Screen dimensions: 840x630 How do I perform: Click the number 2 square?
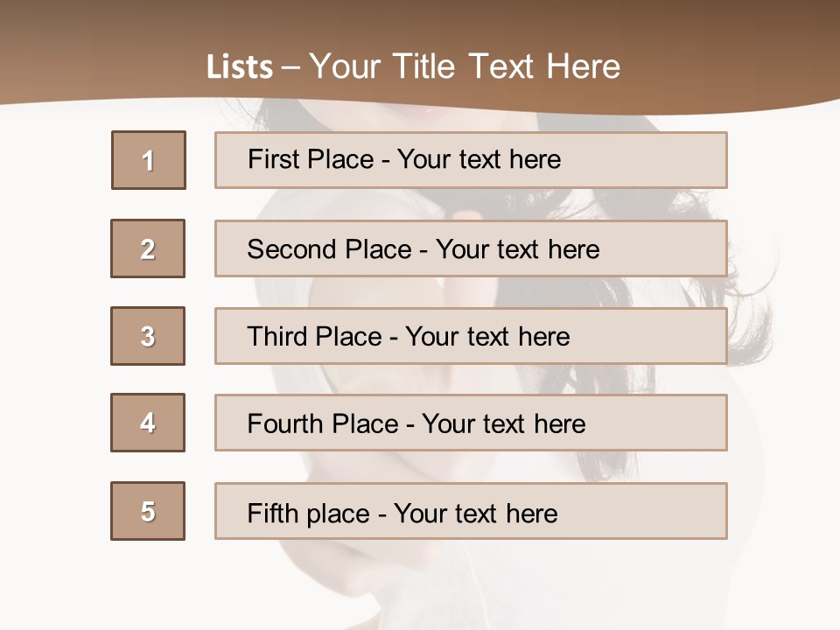pyautogui.click(x=148, y=248)
